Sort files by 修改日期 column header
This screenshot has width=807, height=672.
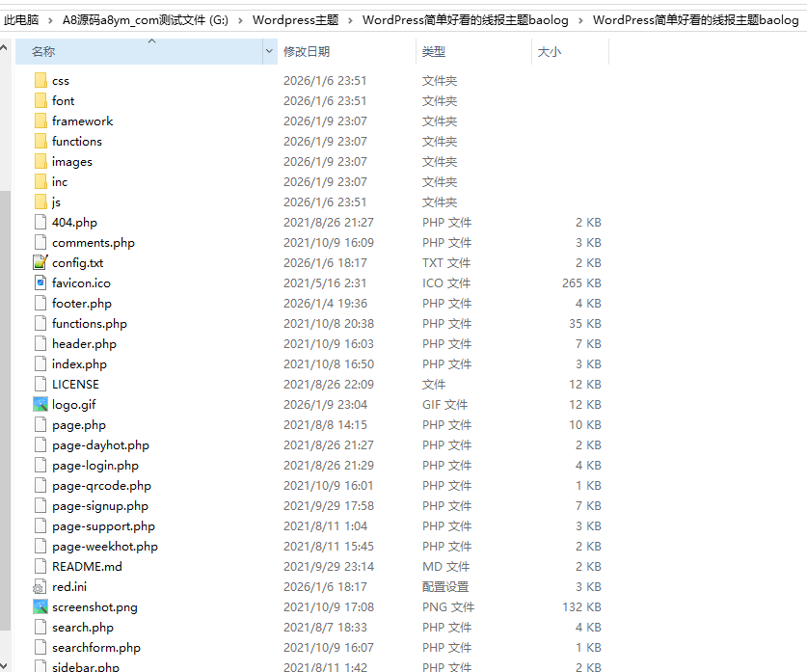(x=307, y=52)
